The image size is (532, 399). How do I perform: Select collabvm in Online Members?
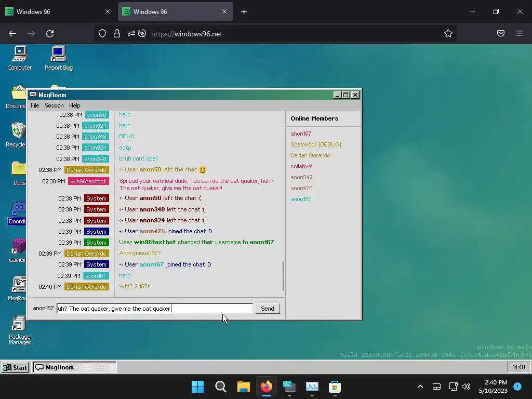click(301, 166)
